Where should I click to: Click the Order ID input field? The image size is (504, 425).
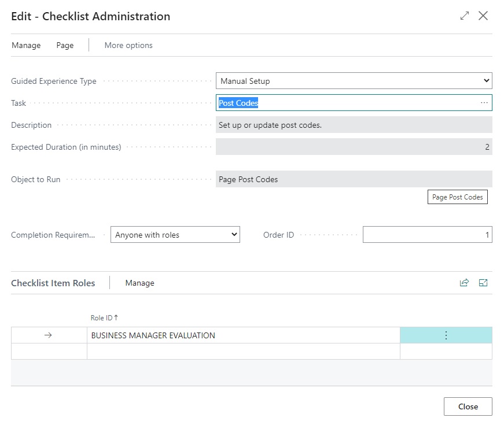(x=427, y=235)
